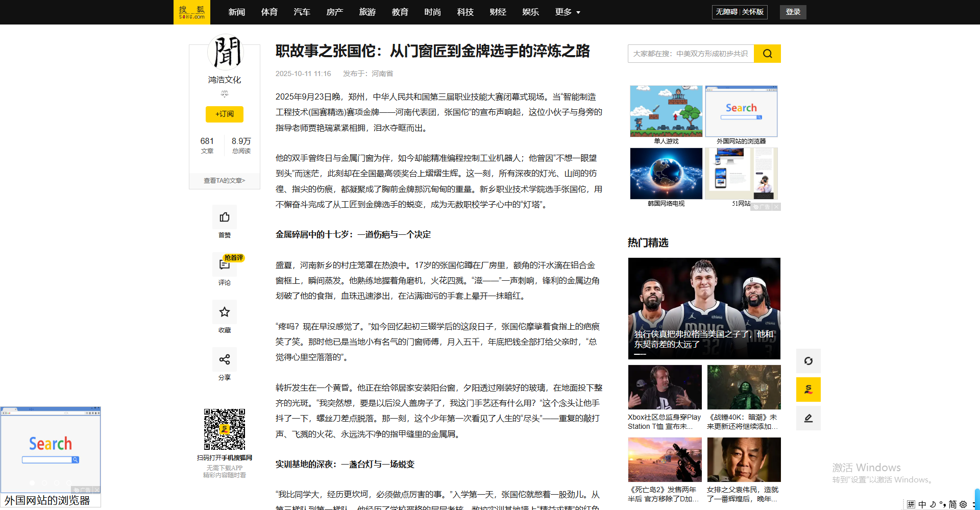The width and height of the screenshot is (980, 510).
Task: Open the comments via the comment icon
Action: tap(224, 264)
